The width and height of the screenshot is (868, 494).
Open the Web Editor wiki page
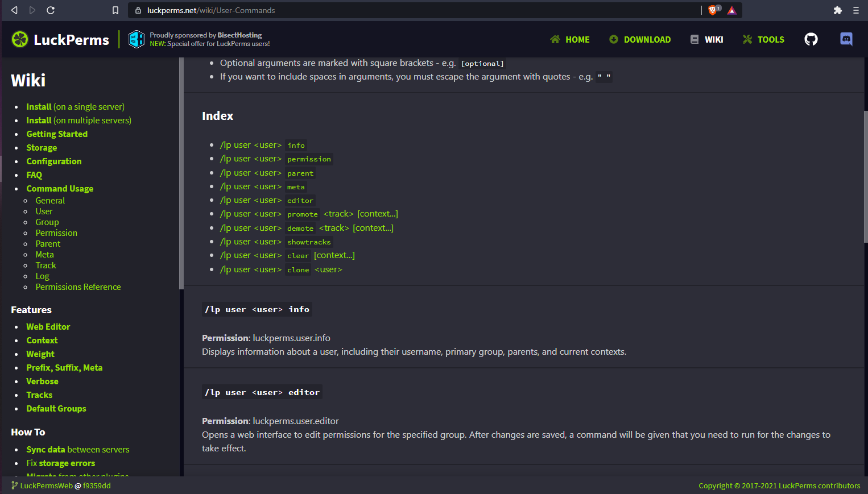[48, 327]
